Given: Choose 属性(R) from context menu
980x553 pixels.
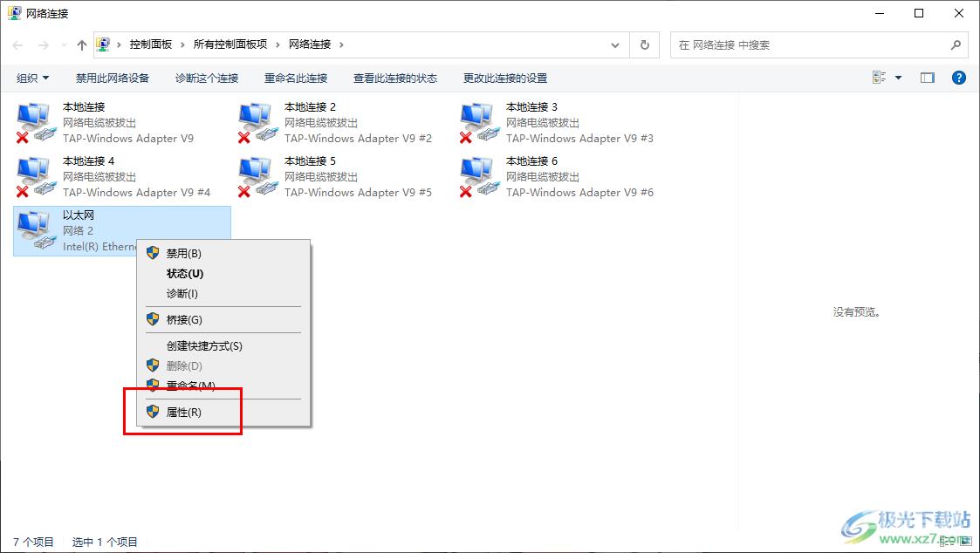Looking at the screenshot, I should click(x=223, y=412).
